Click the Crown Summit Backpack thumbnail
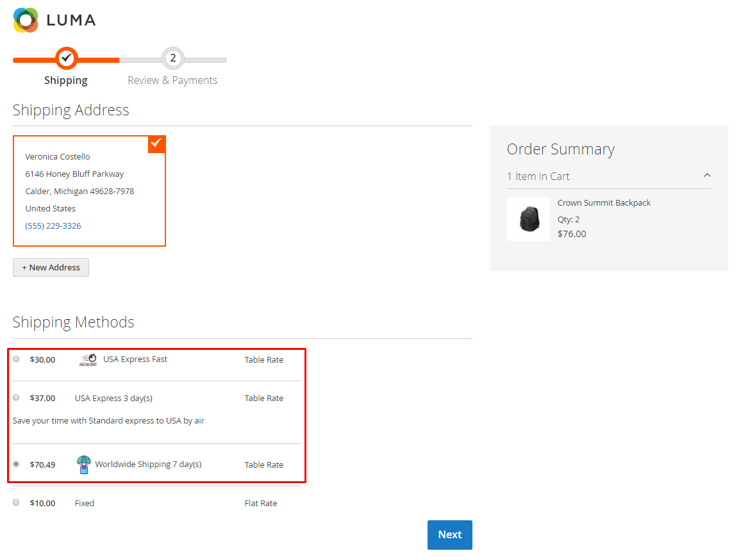Viewport: 741px width, 560px height. pos(528,219)
